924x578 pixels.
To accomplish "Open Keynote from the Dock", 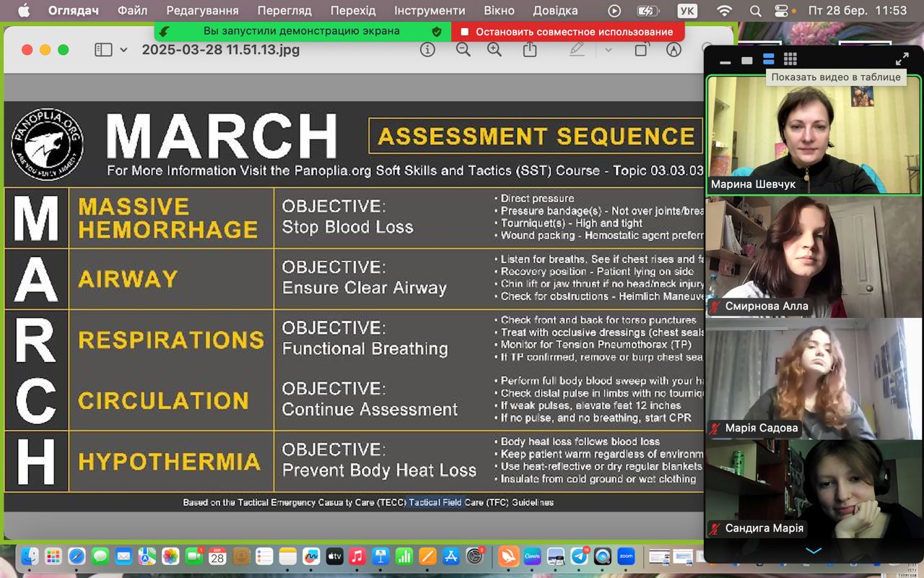I will pyautogui.click(x=381, y=556).
